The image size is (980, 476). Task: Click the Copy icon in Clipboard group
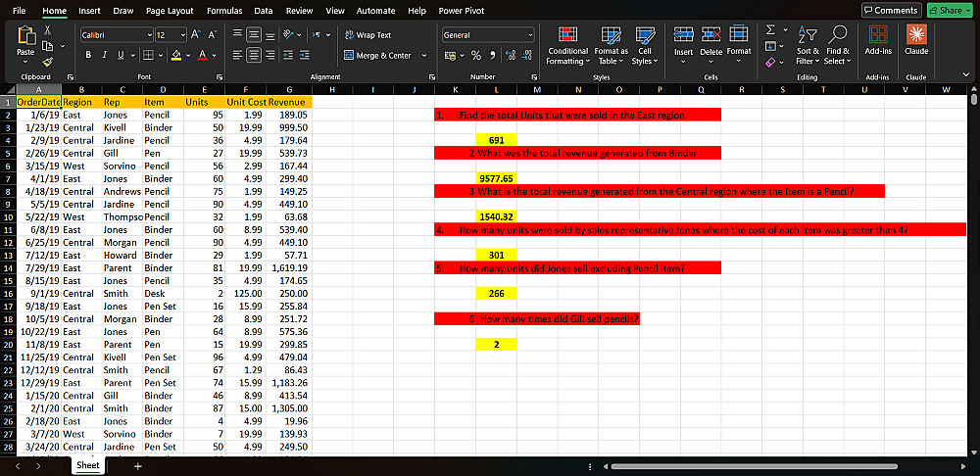pos(47,46)
